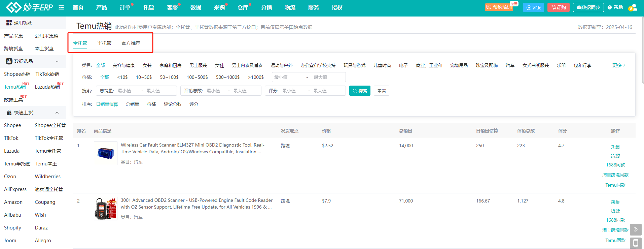The width and height of the screenshot is (644, 249).
Task: Switch to the 半托管 tab
Action: (104, 43)
